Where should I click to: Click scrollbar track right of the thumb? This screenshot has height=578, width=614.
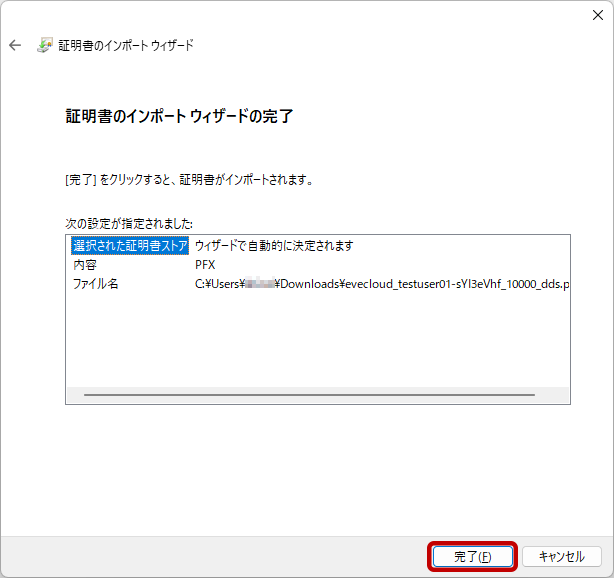click(x=552, y=395)
